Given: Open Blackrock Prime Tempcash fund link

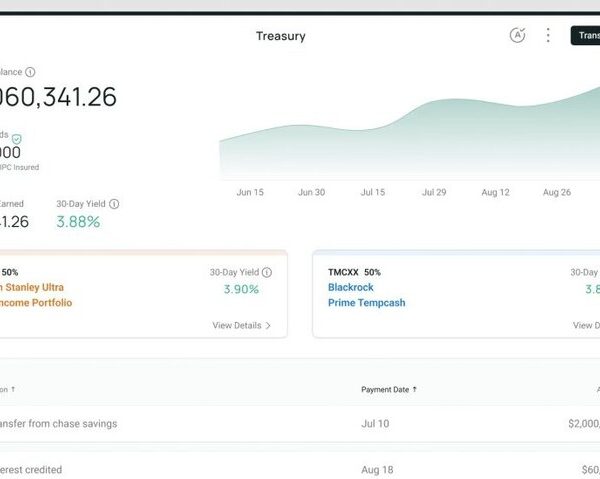Looking at the screenshot, I should pos(366,295).
